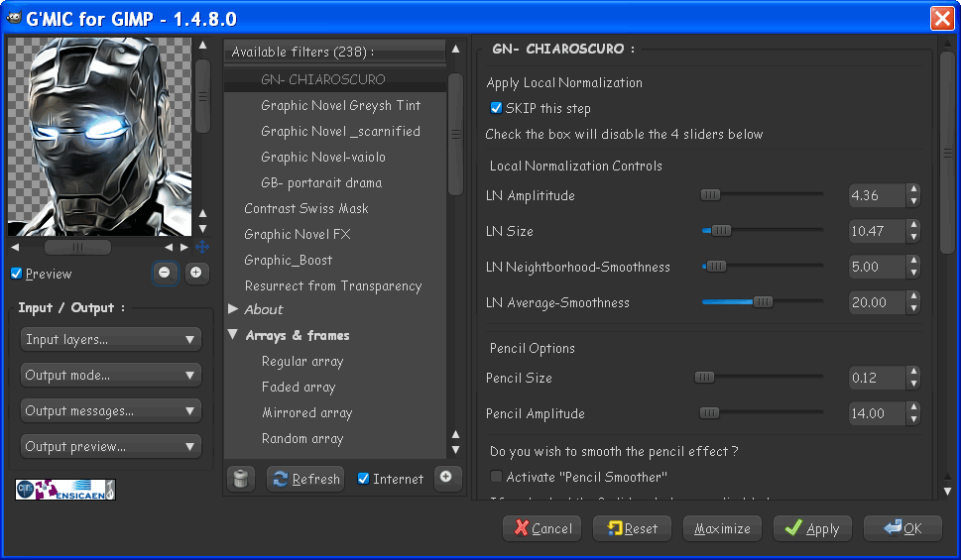The image size is (961, 560).
Task: Refresh the filter list
Action: coord(305,479)
